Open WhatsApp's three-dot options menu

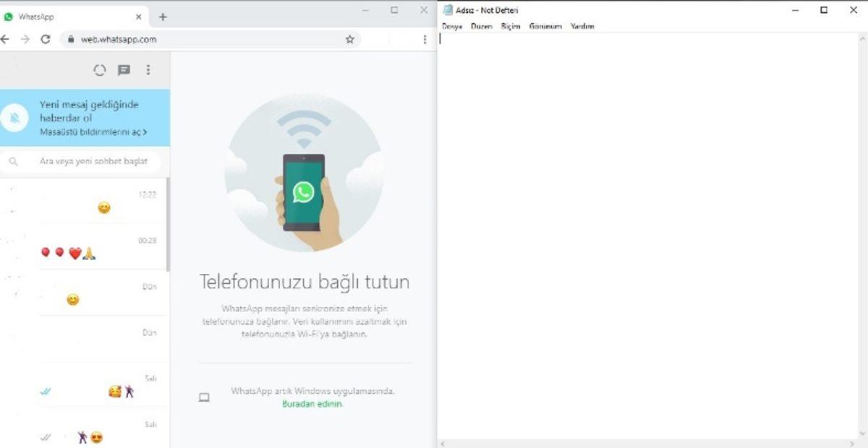[148, 70]
